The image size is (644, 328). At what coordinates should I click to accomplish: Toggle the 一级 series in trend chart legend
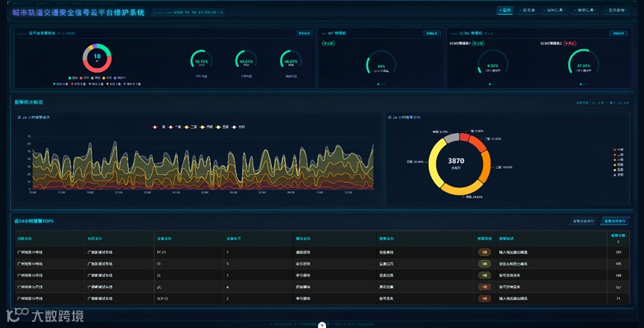click(176, 127)
